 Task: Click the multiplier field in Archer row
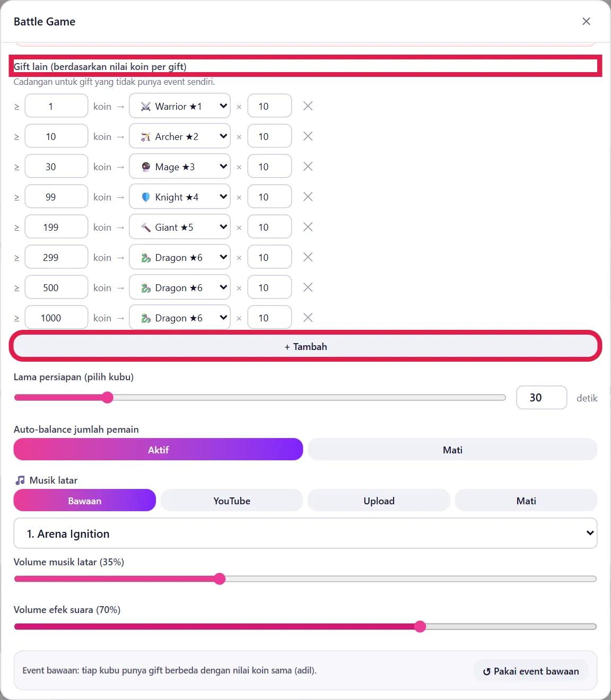tap(269, 136)
